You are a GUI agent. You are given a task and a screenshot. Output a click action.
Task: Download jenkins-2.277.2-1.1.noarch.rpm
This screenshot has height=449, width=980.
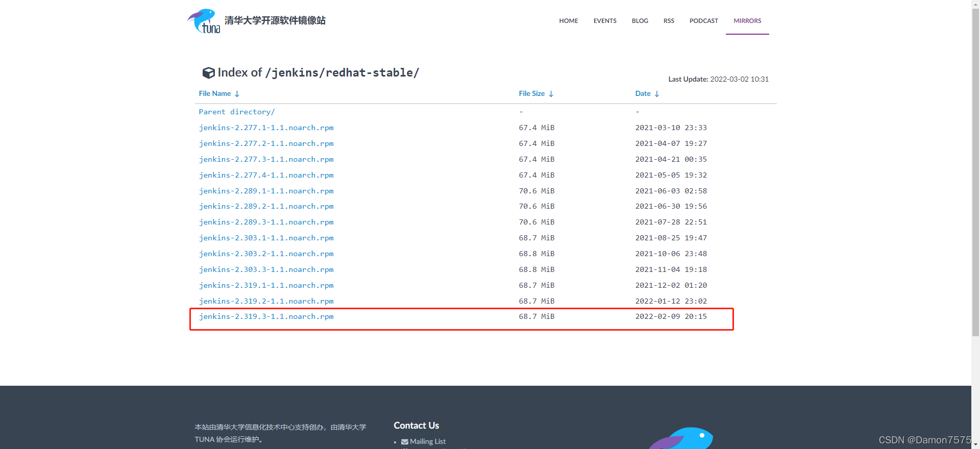(266, 143)
